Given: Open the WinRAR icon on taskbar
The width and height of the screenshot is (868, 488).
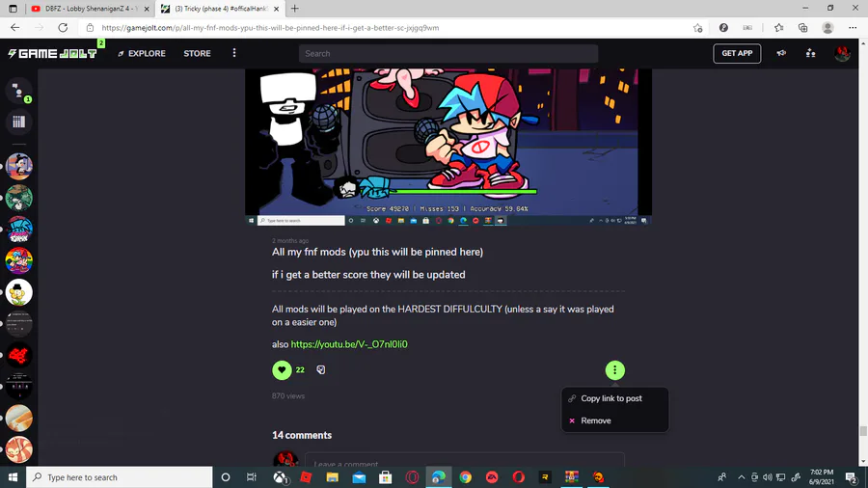Looking at the screenshot, I should [x=571, y=477].
